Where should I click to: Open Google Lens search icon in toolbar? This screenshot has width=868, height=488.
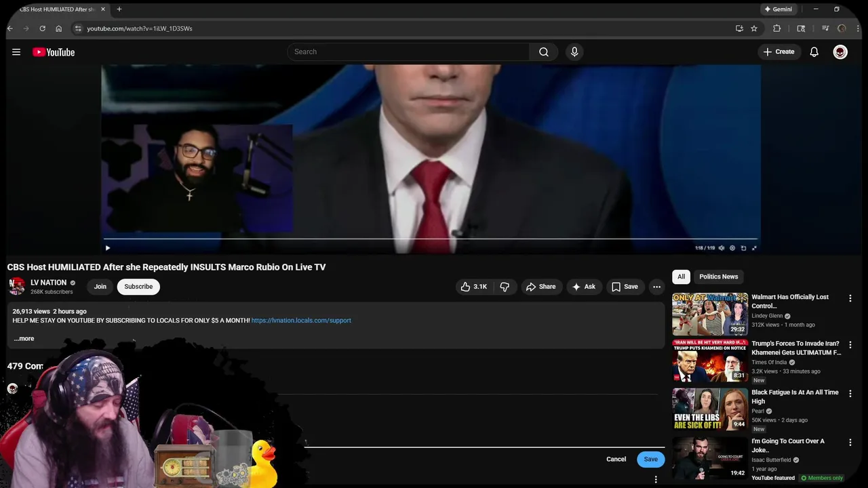point(801,28)
